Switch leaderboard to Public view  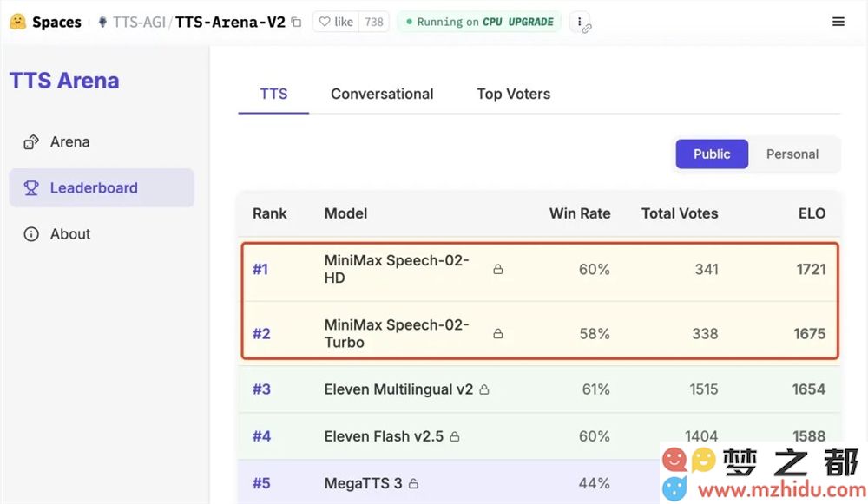tap(712, 154)
